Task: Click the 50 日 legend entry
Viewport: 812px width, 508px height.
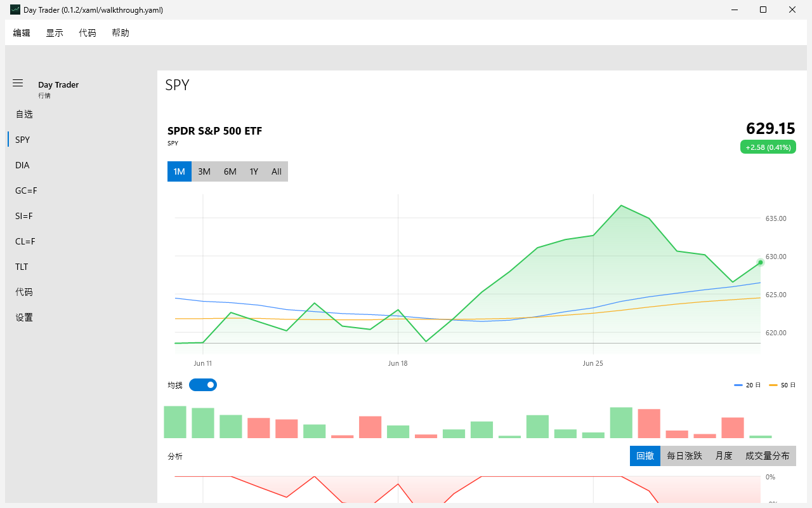Action: tap(782, 385)
